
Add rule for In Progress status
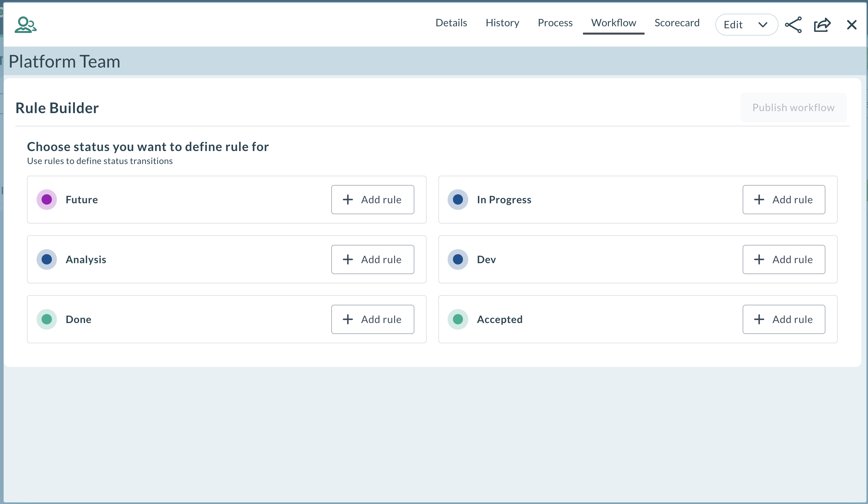coord(784,200)
